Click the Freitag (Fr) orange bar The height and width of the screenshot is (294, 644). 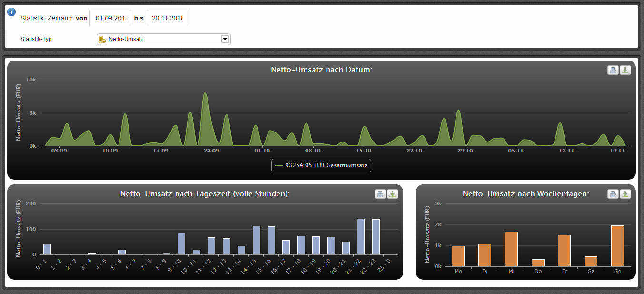tap(564, 251)
